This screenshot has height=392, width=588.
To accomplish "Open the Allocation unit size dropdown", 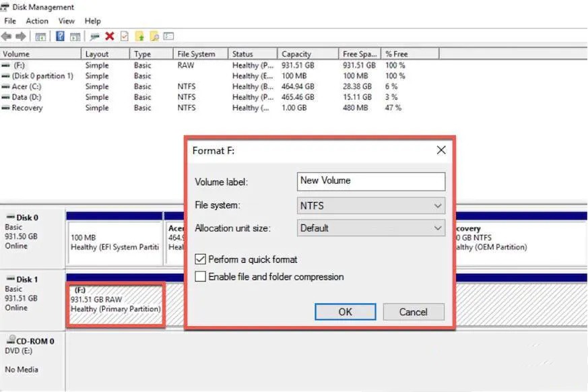I will 371,228.
